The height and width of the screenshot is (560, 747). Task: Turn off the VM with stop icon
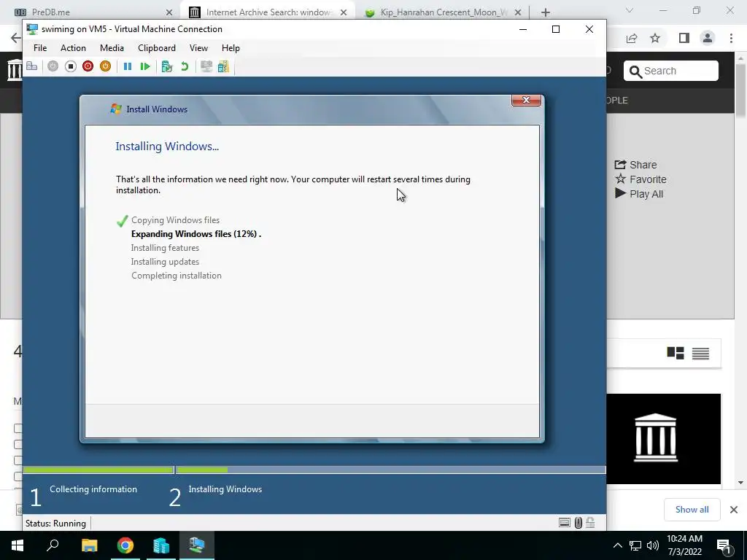71,66
